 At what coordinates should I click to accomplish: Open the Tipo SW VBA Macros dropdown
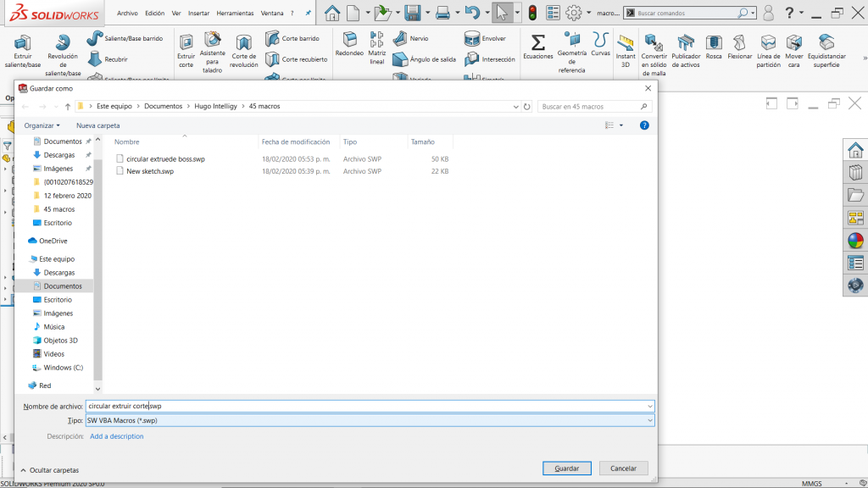(x=650, y=420)
